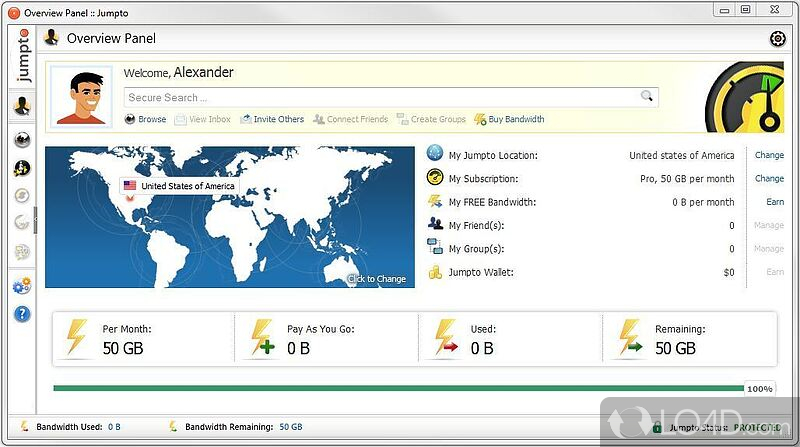Type in the Secure Search field
This screenshot has width=800, height=447.
click(x=380, y=97)
